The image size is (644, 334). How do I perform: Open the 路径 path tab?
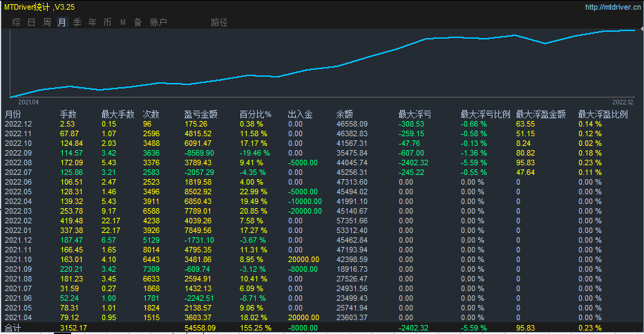219,22
